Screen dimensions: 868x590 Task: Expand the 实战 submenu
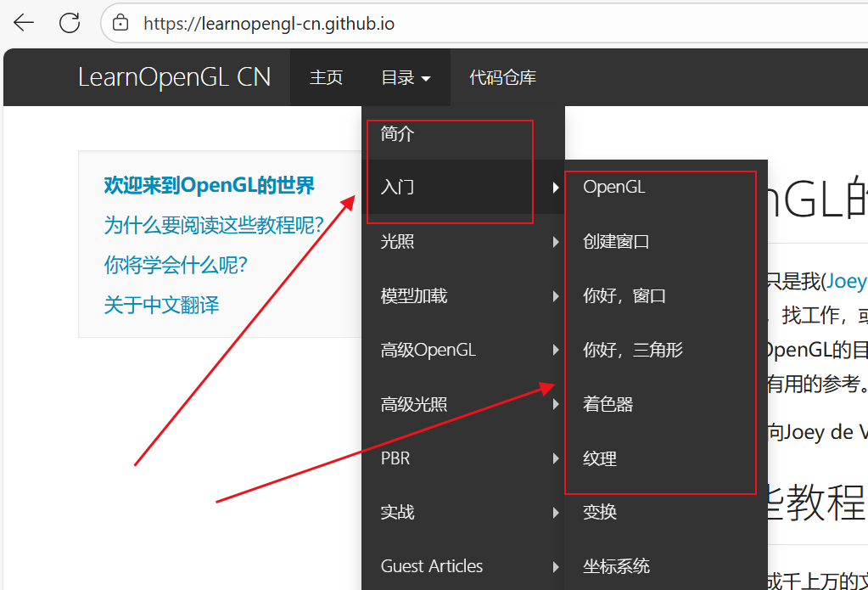(463, 512)
